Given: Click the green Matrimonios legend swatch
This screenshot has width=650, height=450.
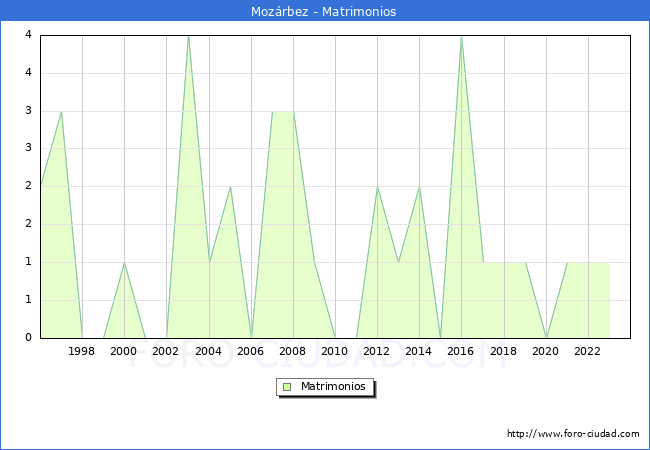Looking at the screenshot, I should [287, 387].
